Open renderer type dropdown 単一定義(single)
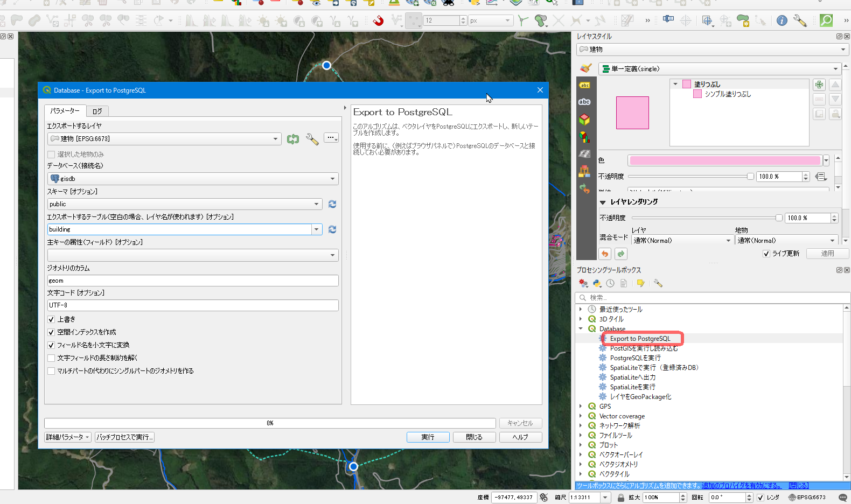 (720, 69)
